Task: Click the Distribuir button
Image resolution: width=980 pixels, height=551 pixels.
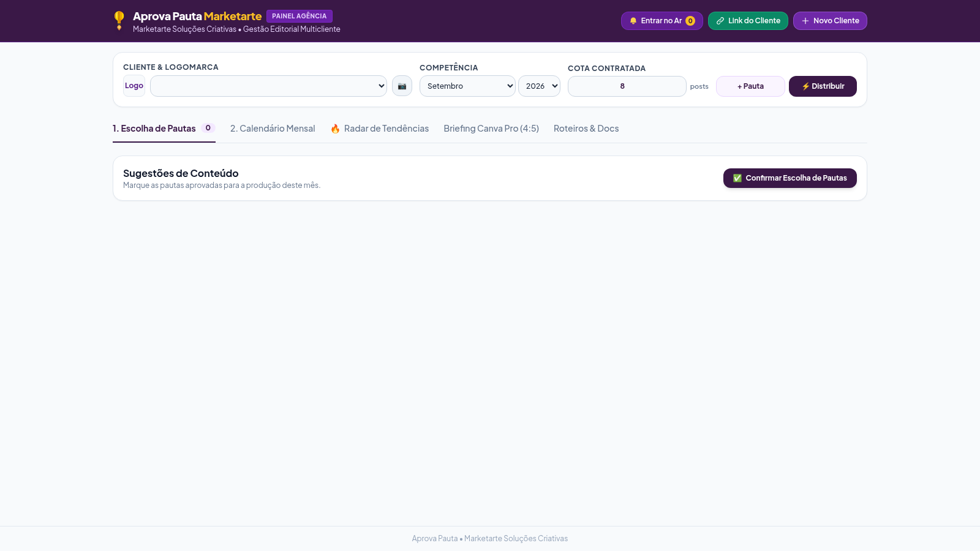Action: click(x=823, y=86)
